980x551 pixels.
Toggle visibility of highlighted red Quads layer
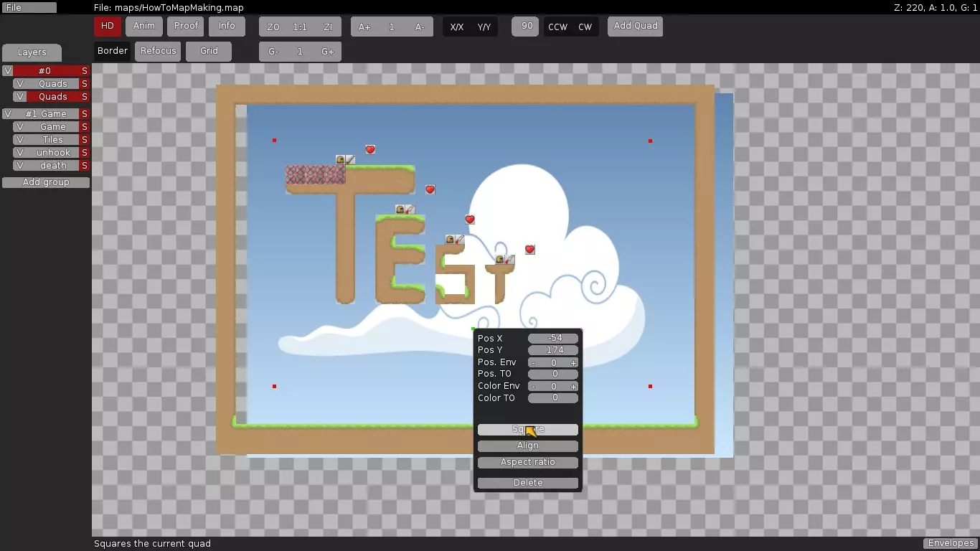pos(20,97)
